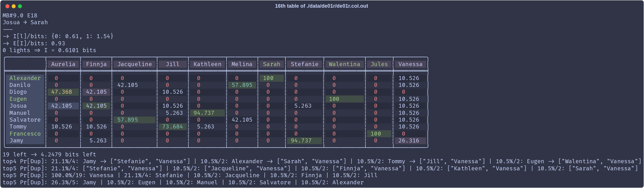Select the Josua row label

pos(25,106)
